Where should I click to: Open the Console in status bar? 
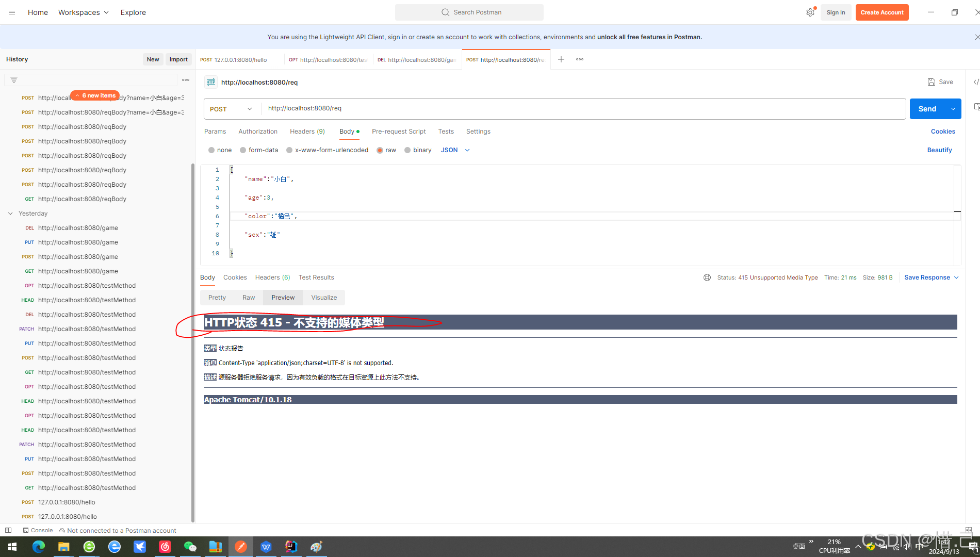point(38,530)
